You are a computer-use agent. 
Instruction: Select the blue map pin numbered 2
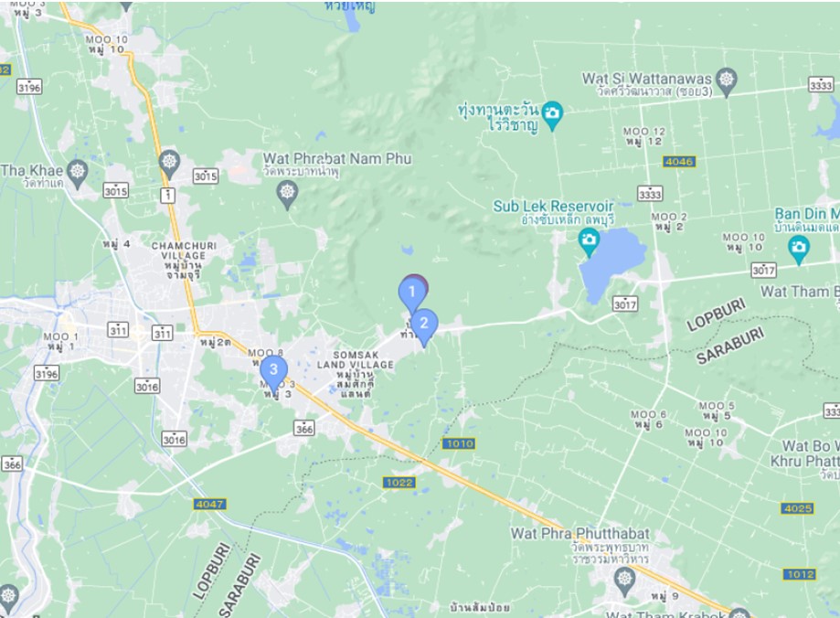(424, 325)
